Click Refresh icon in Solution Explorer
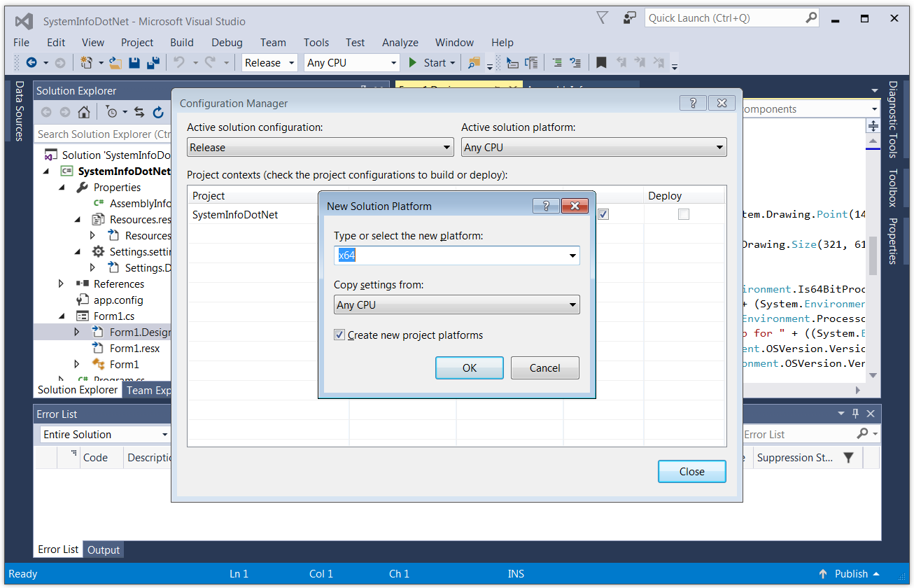The width and height of the screenshot is (914, 588). click(158, 112)
